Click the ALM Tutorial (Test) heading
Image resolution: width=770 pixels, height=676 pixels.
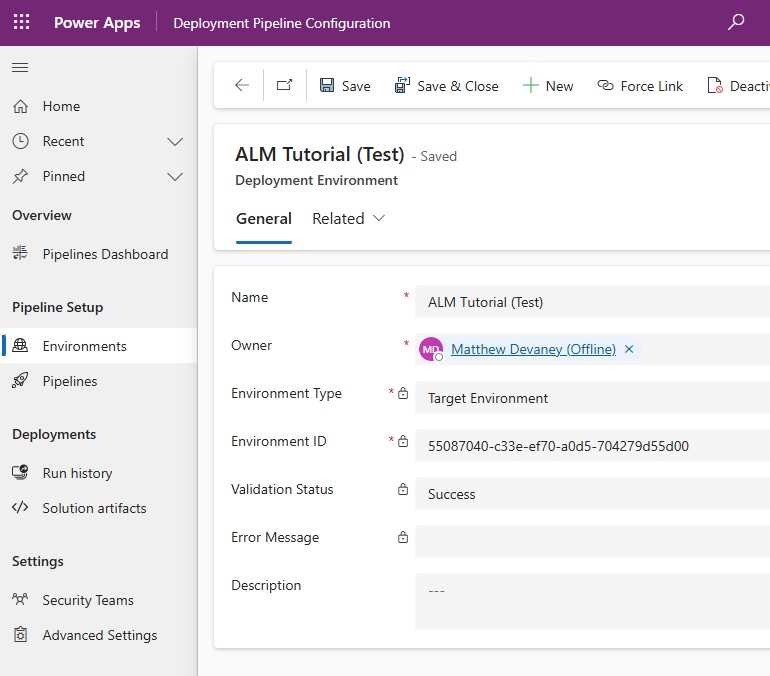(x=320, y=154)
